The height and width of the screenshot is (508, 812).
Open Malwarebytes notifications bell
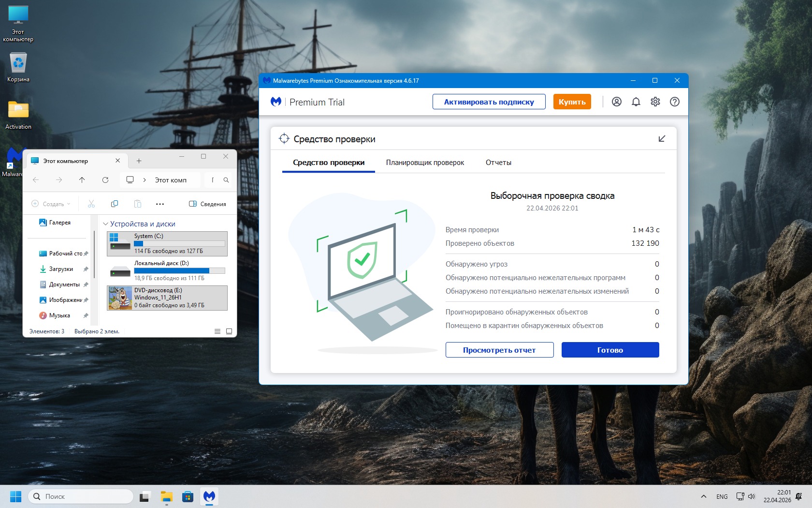pyautogui.click(x=636, y=102)
